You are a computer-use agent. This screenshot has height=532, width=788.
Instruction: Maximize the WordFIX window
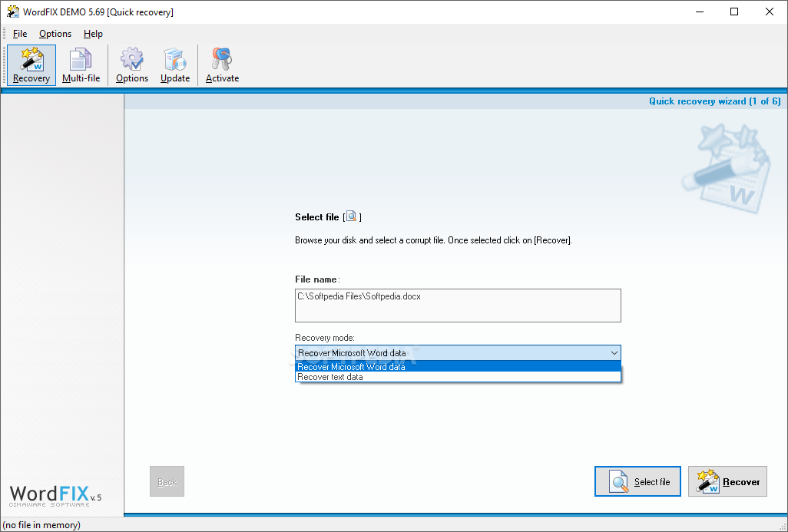pyautogui.click(x=734, y=12)
